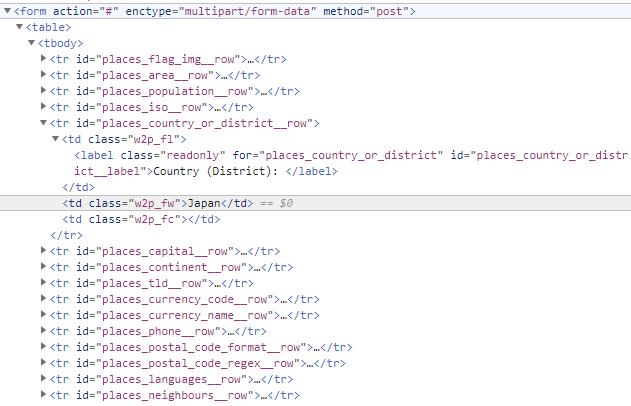Expand the places_neighbours__row node
This screenshot has width=631, height=406.
coord(43,395)
